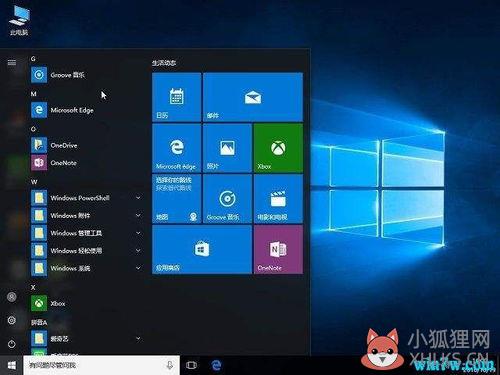
Task: Launch Edge from the taskbar
Action: coord(217,365)
